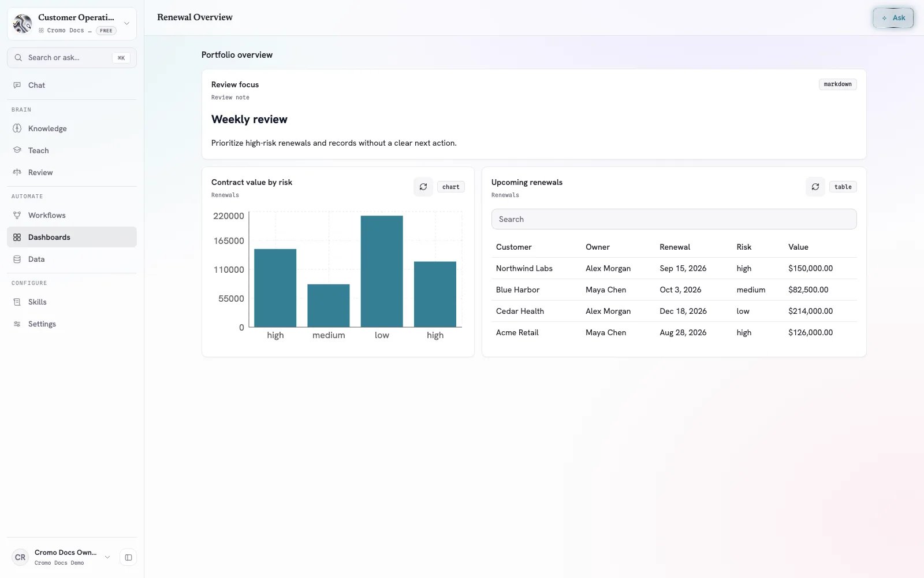Focus the Upcoming renewals Search field
This screenshot has width=924, height=578.
(x=674, y=219)
